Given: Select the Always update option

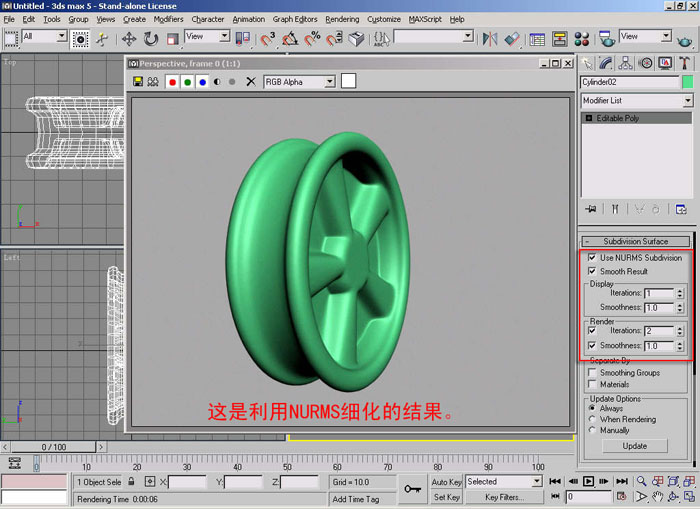Looking at the screenshot, I should [592, 408].
